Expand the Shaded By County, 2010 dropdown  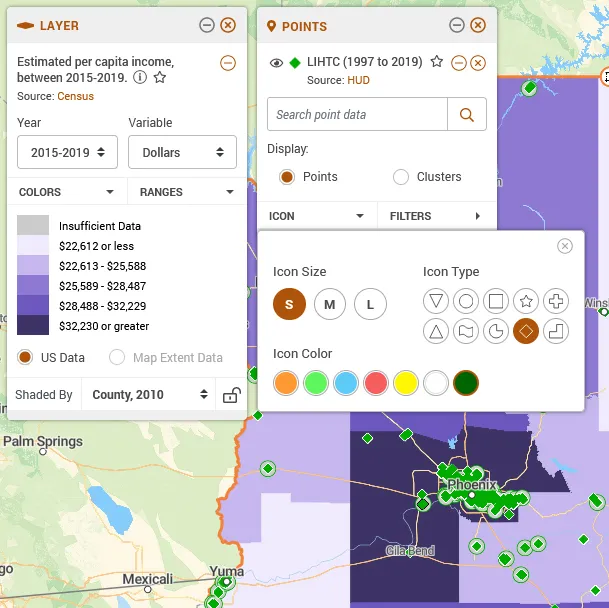pyautogui.click(x=150, y=395)
